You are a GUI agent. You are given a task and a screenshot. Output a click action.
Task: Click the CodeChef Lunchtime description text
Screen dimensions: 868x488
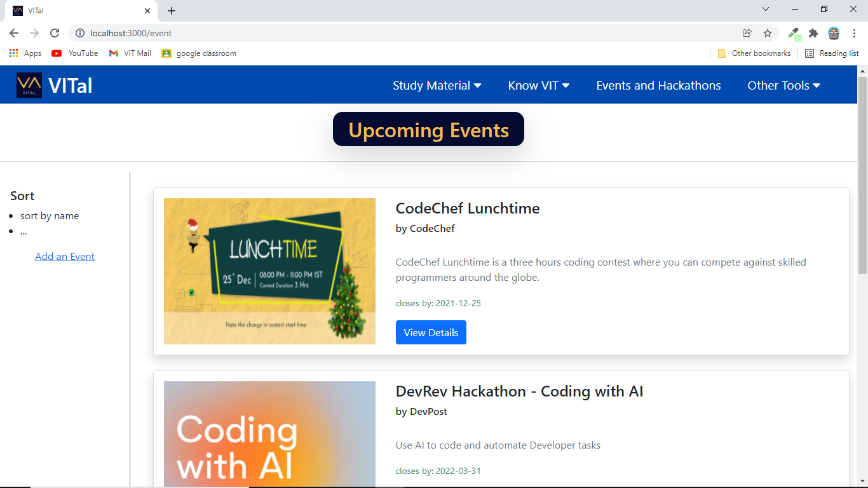pyautogui.click(x=600, y=269)
